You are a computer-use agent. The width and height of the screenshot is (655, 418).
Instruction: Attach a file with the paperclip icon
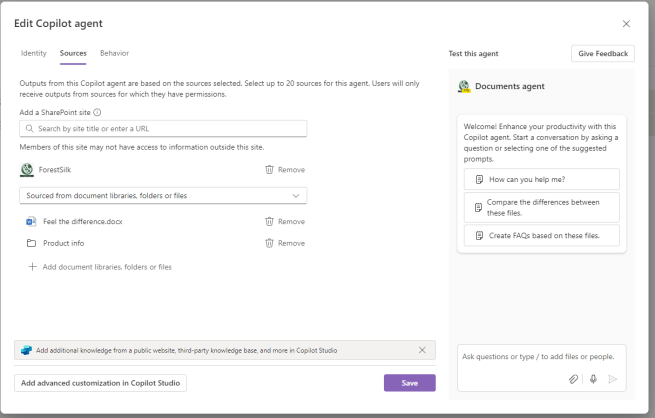(x=573, y=379)
